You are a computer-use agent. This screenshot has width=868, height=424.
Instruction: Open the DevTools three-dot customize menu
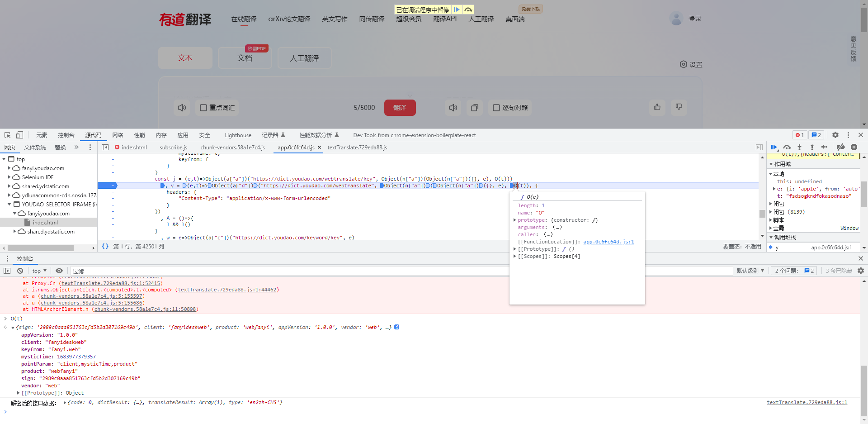[x=848, y=135]
